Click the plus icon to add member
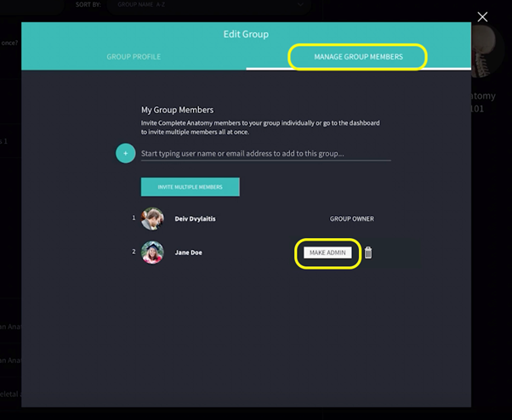This screenshot has height=420, width=512. pos(125,153)
